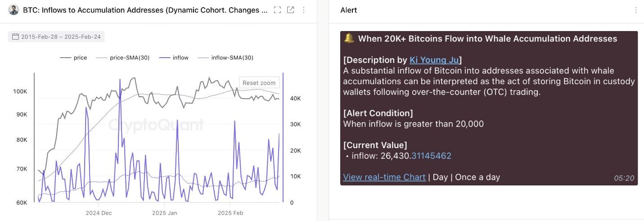Click the bell icon in the alert message
Viewport: 644px width, 221px height.
coord(349,38)
